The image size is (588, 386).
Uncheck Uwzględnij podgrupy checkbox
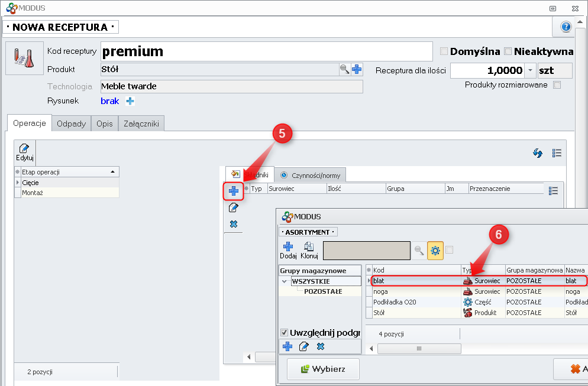[284, 332]
